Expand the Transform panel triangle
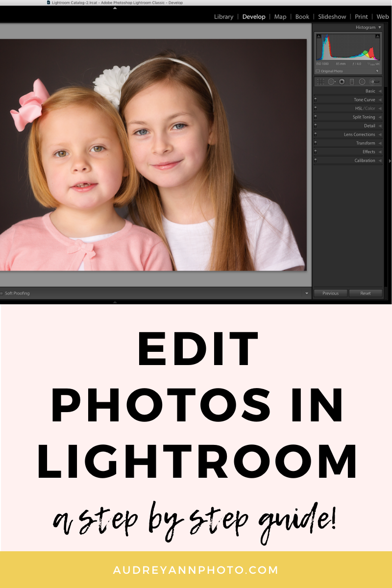Screen dimensions: 392x588 380,143
